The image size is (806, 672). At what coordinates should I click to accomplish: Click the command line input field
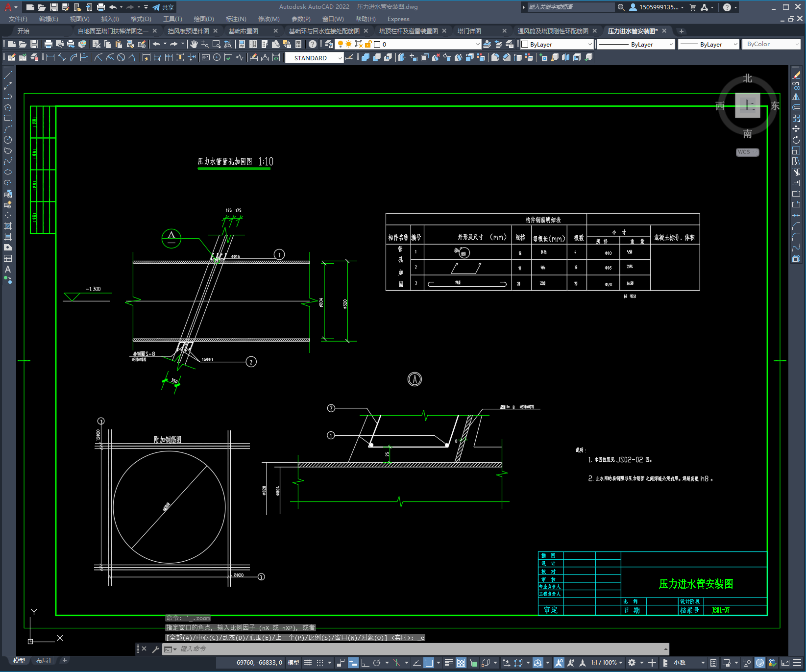click(416, 649)
